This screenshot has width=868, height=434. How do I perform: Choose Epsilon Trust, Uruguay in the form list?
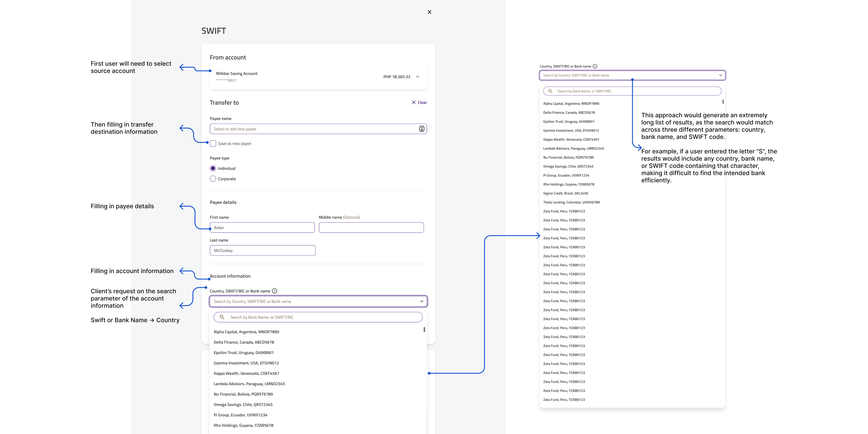244,353
